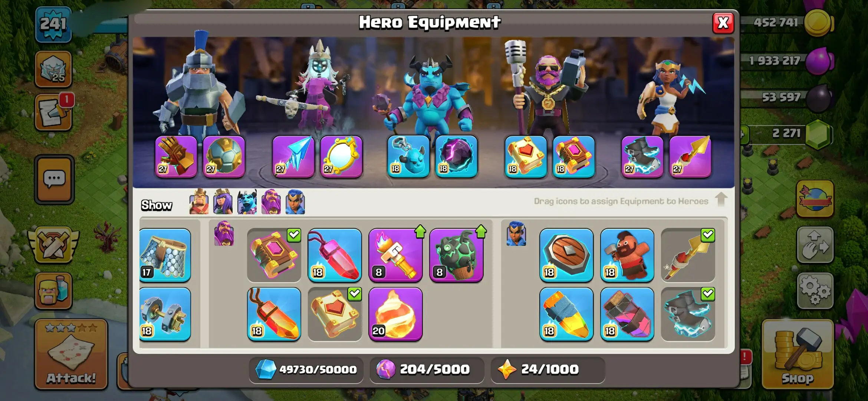Viewport: 868px width, 401px height.
Task: Upgrade the level 8 Lavaloon Puppet equipment
Action: (456, 255)
